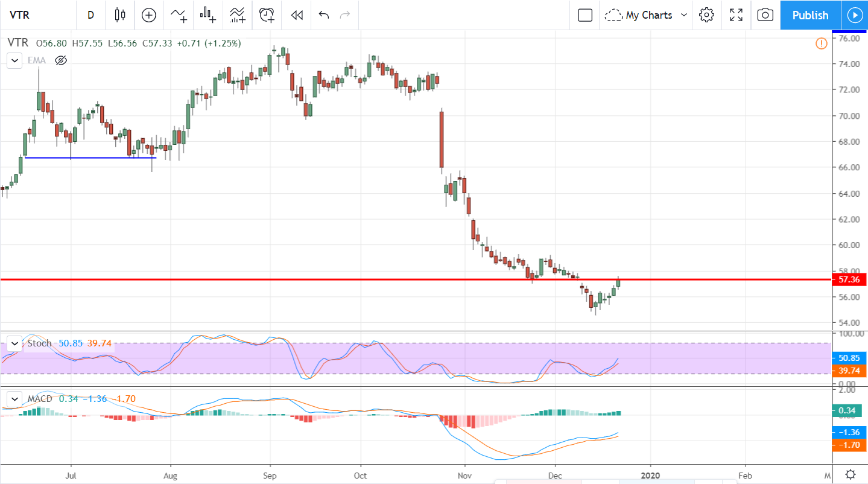Take a chart snapshot with camera icon
This screenshot has height=484, width=868.
coord(765,15)
